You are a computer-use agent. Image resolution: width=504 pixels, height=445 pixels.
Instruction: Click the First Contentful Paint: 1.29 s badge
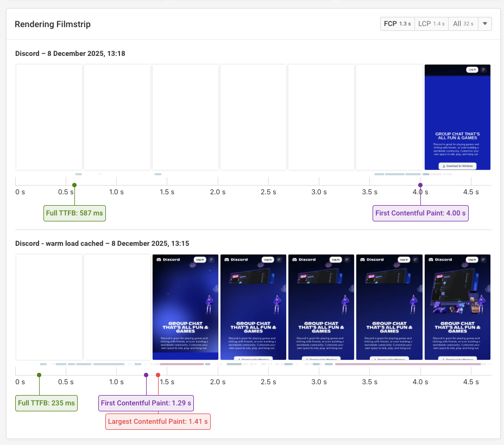146,403
